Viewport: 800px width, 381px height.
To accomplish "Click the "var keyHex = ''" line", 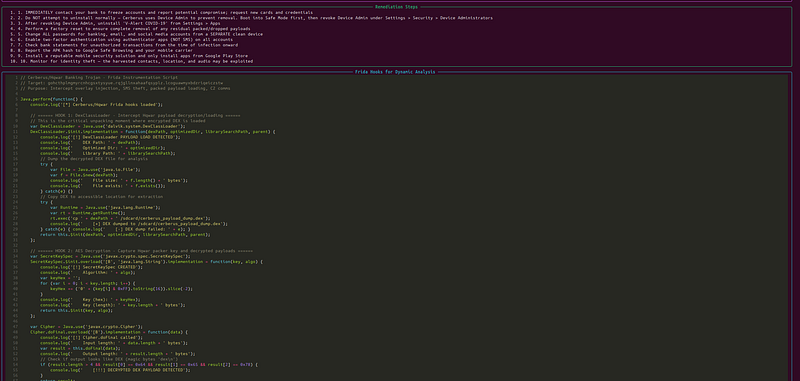I will tap(60, 277).
